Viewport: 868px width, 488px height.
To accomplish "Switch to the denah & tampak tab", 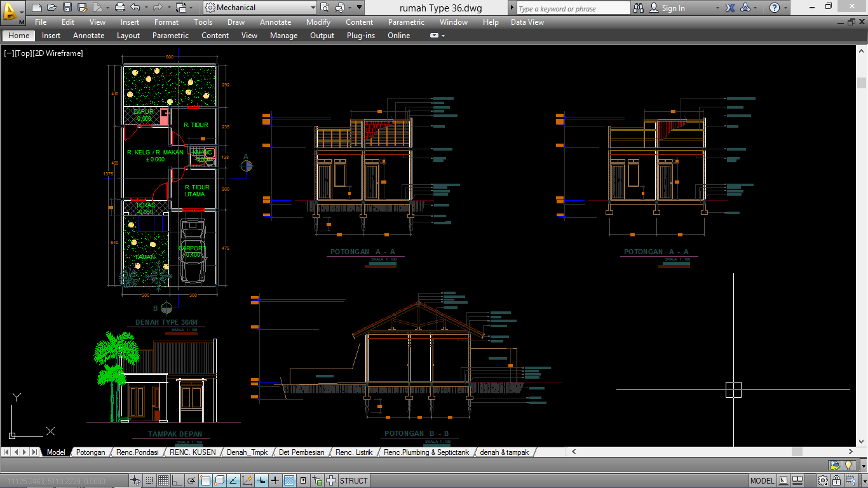I will pyautogui.click(x=505, y=452).
